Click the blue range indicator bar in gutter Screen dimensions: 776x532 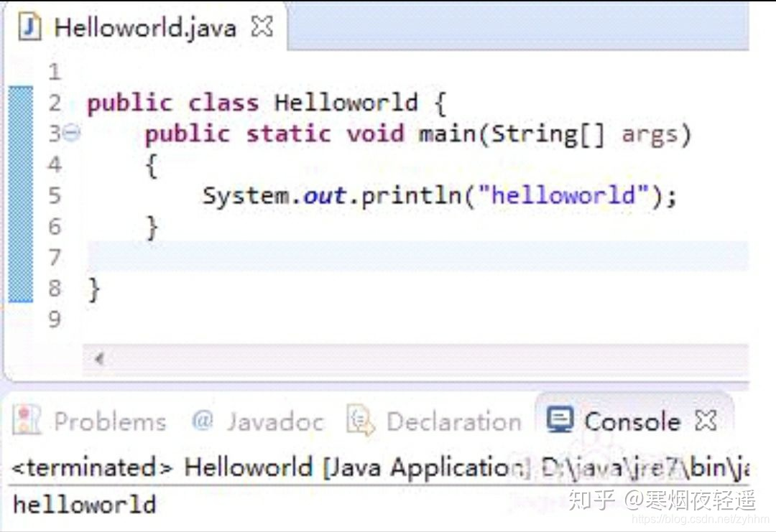21,194
